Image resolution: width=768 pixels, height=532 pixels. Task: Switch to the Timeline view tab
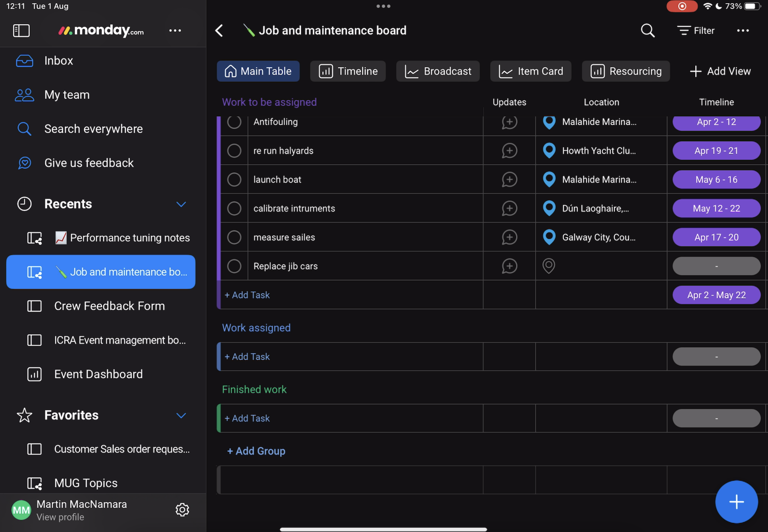(348, 71)
